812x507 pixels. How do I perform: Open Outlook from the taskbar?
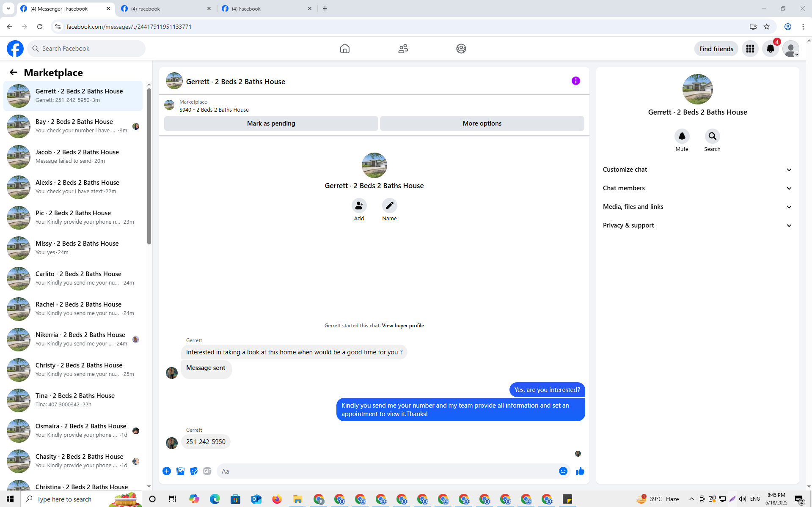pos(256,499)
